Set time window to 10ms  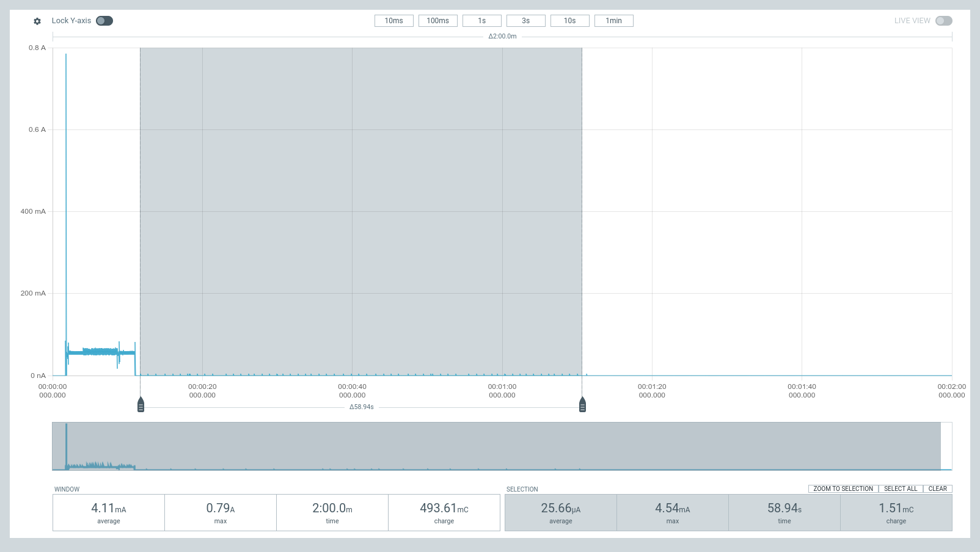tap(393, 21)
